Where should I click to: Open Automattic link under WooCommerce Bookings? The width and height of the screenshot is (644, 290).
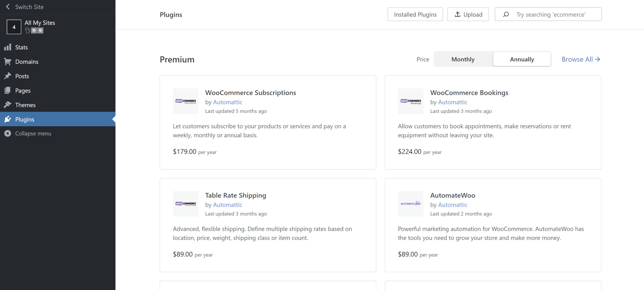[x=453, y=102]
